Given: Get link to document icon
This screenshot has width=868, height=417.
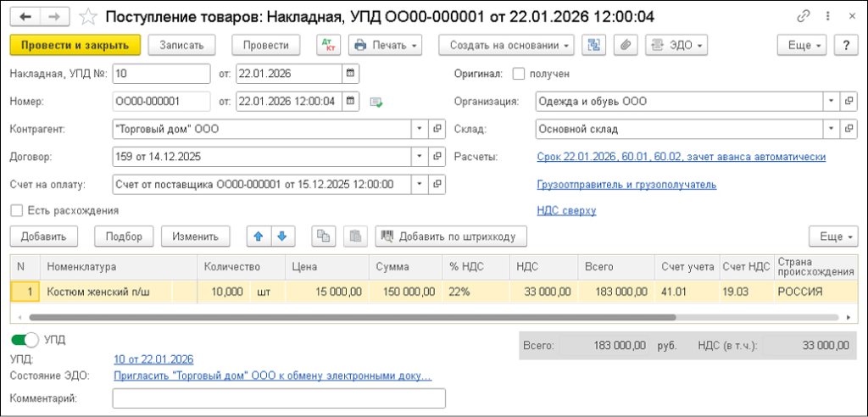Looking at the screenshot, I should [804, 17].
